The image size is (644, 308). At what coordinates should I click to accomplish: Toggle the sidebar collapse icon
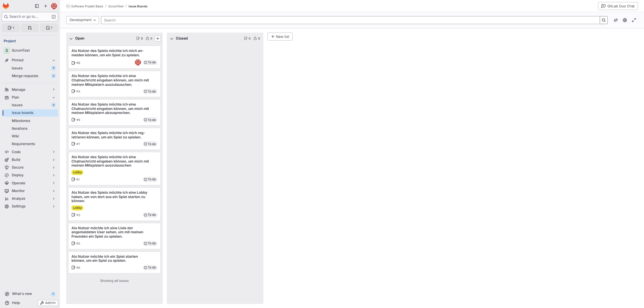(x=37, y=6)
